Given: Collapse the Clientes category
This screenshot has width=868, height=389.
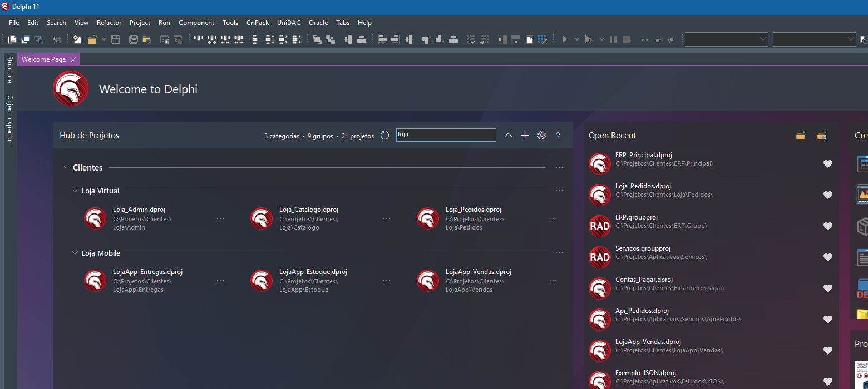Looking at the screenshot, I should (66, 167).
